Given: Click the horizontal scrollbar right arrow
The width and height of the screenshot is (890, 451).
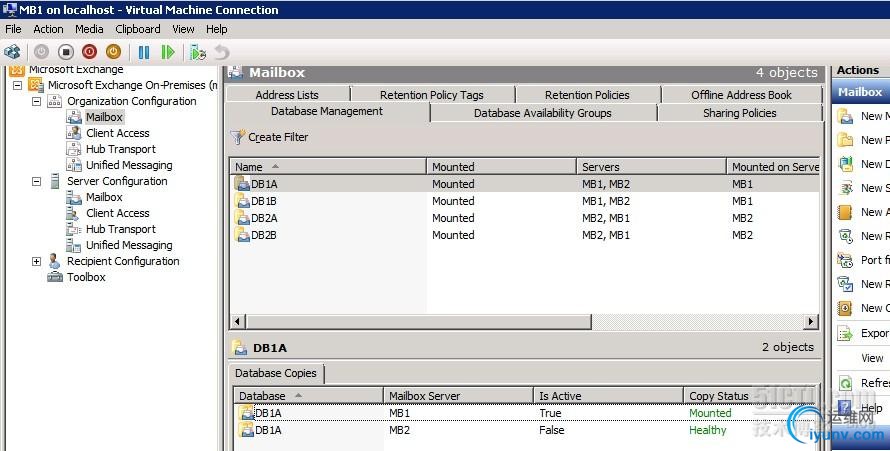Looking at the screenshot, I should tap(811, 322).
